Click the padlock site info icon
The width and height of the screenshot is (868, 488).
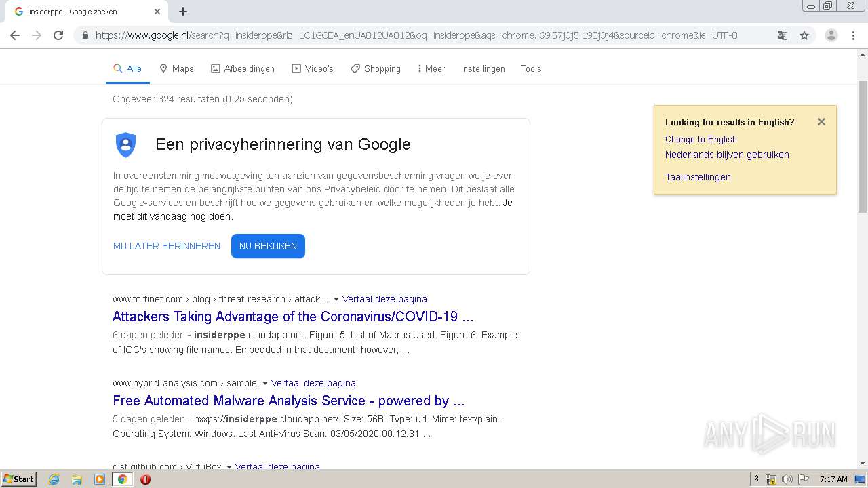tap(85, 35)
